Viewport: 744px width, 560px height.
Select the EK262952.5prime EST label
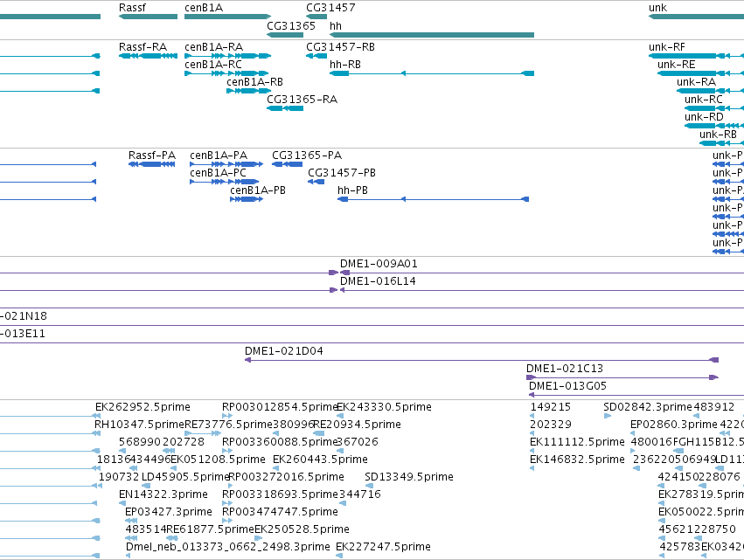143,407
